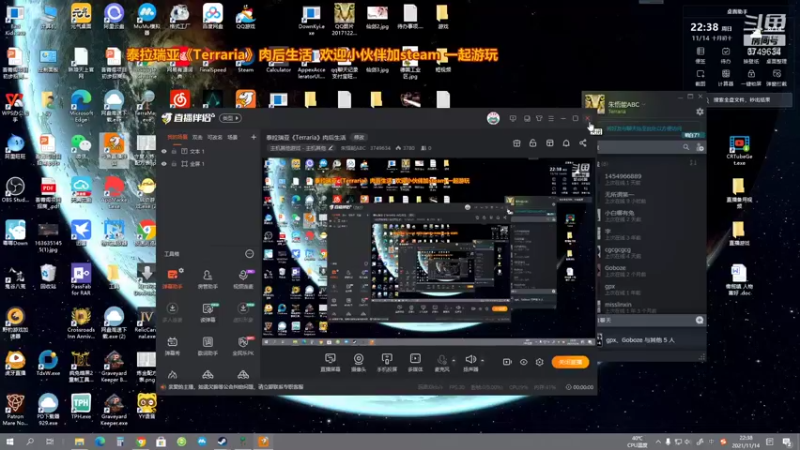Screen dimensions: 800x450
Task: Collapse the 工具箱 toolbox section
Action: point(249,254)
